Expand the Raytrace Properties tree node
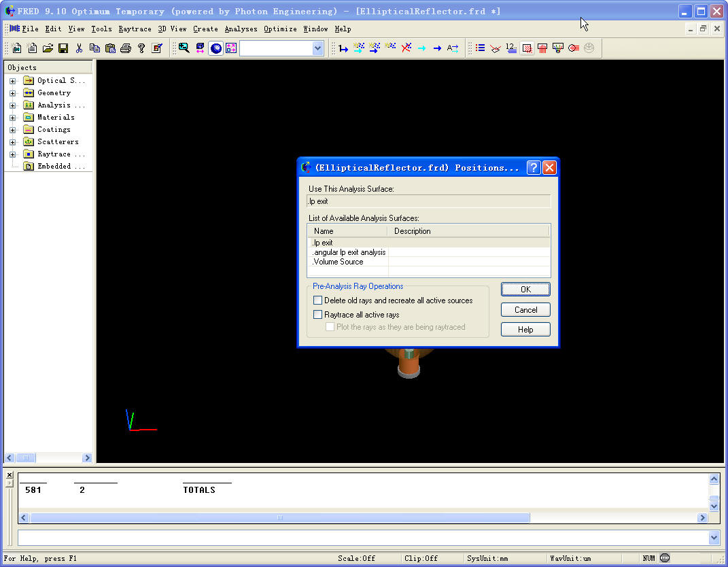Viewport: 728px width, 567px height. (x=12, y=154)
